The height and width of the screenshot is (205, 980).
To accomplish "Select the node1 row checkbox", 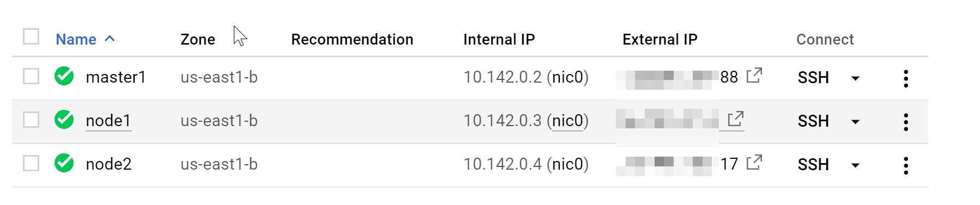I will [x=31, y=120].
